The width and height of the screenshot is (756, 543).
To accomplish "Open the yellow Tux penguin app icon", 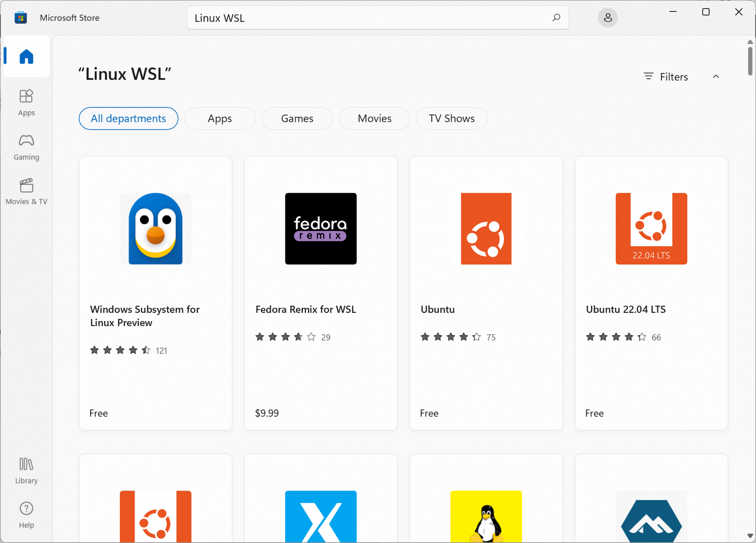I will 486,516.
